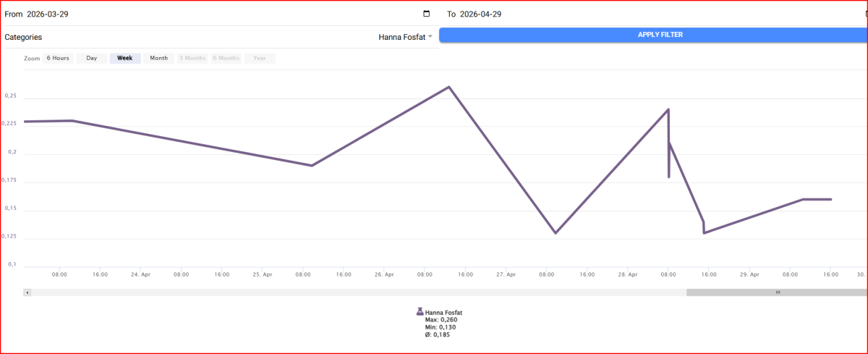Click the dropdown arrow beside Hanna Fosfat
Viewport: 868px width, 354px height.
click(430, 37)
